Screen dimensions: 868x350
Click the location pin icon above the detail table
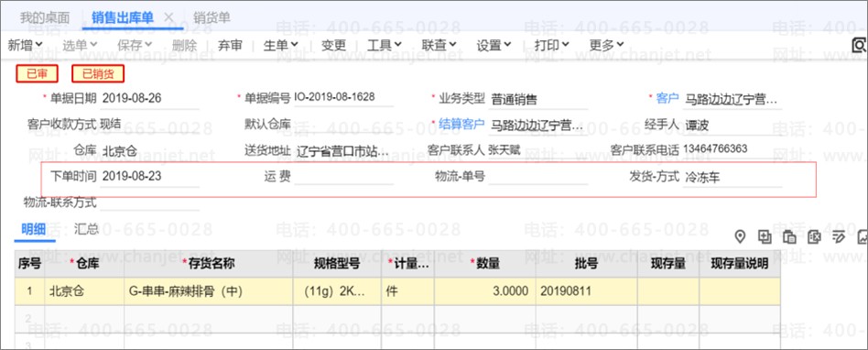[x=740, y=237]
